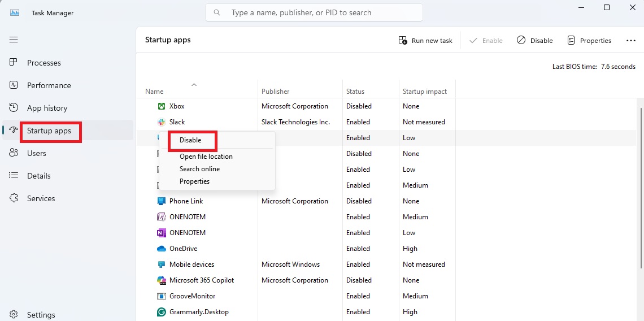Click the hamburger navigation menu icon
The height and width of the screenshot is (321, 644).
14,40
